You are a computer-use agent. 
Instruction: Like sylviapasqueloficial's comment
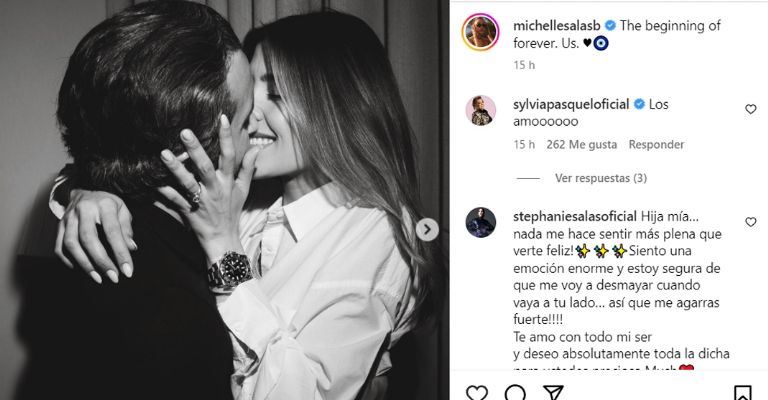[x=751, y=110]
